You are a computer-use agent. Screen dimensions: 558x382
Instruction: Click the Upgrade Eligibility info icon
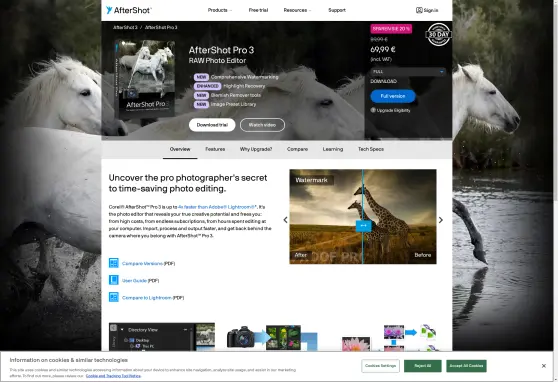click(x=373, y=110)
